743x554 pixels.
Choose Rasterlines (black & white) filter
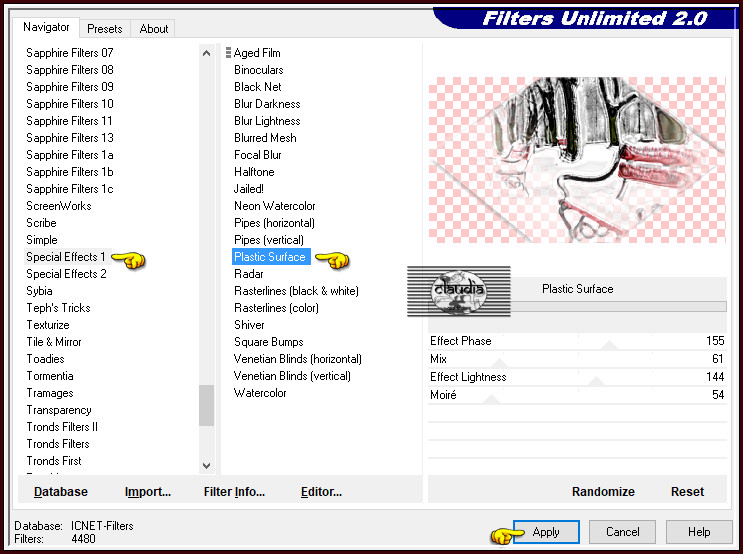(x=296, y=291)
